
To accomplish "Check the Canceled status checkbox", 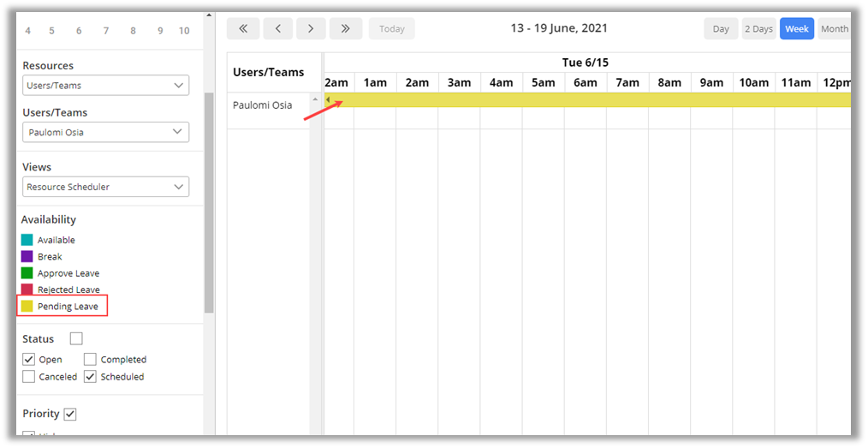I will 29,377.
